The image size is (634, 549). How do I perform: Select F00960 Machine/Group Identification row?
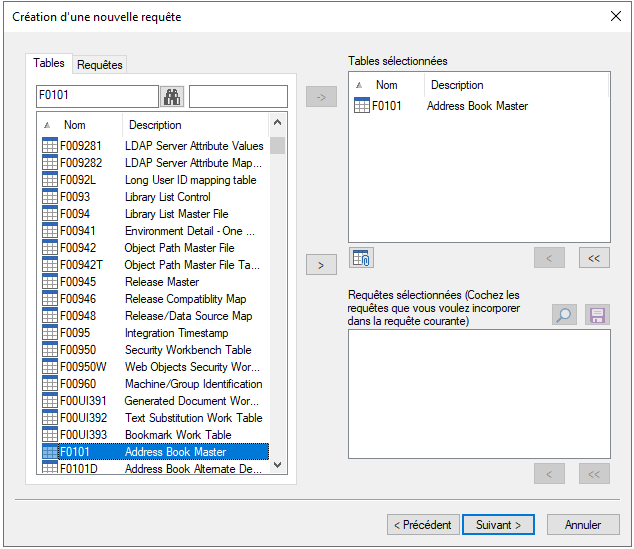point(155,383)
